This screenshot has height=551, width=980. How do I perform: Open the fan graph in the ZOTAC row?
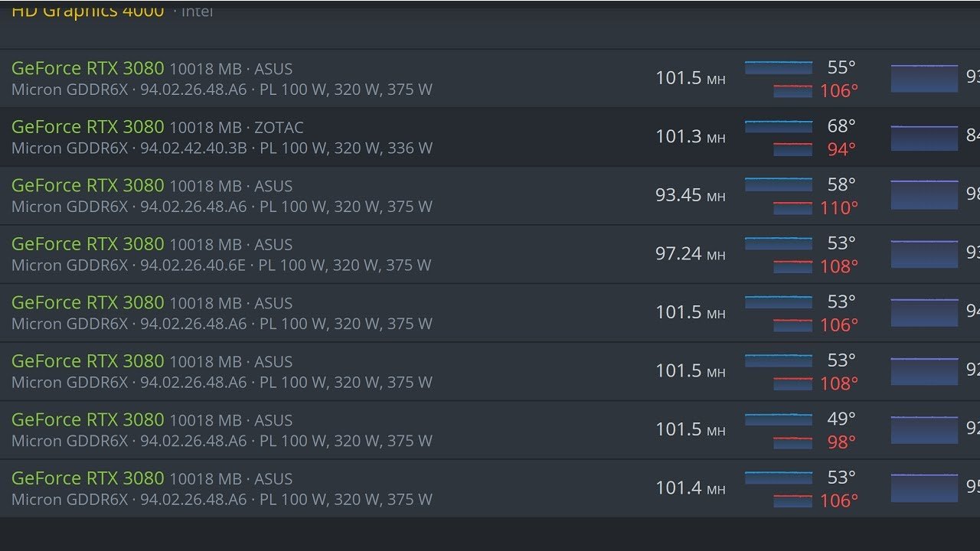pyautogui.click(x=924, y=138)
